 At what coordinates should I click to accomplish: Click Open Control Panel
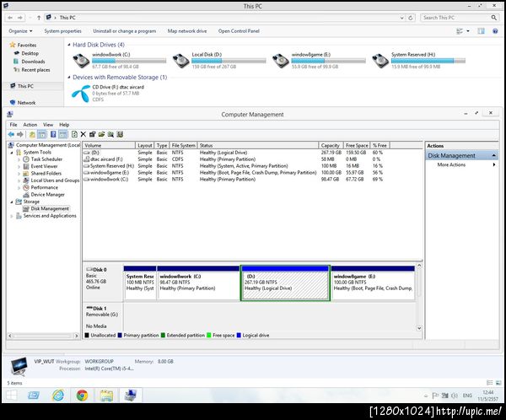point(239,31)
